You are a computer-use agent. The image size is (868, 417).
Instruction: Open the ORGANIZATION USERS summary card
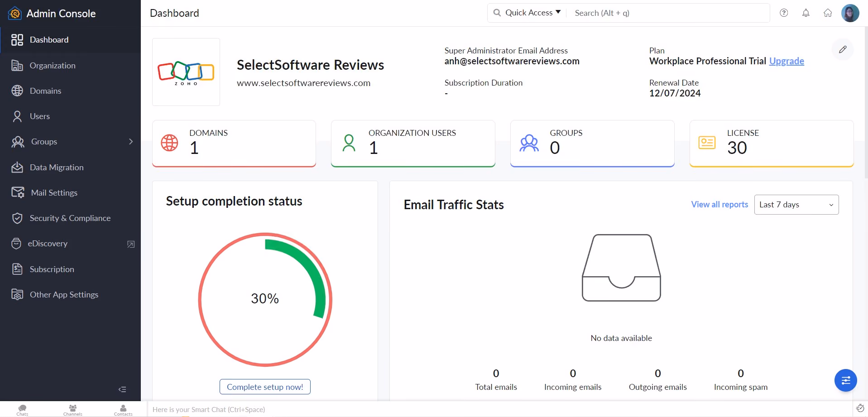coord(413,144)
